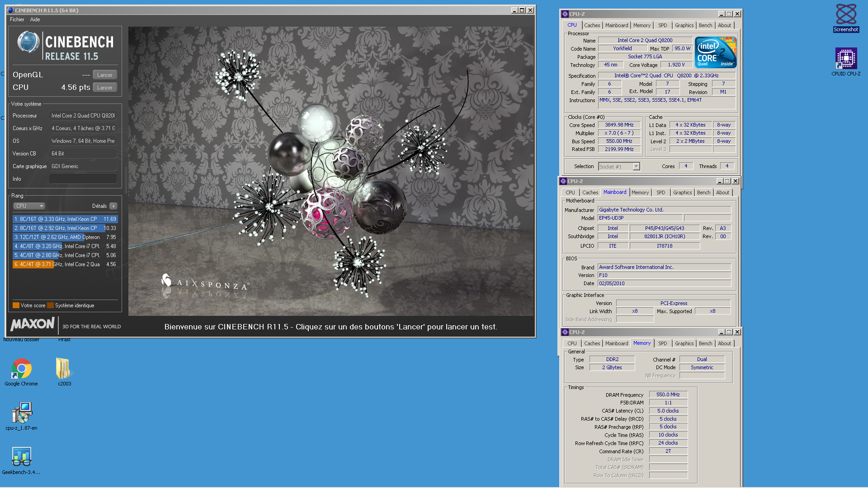Open Caches tab in Mainboard CPU-Z window
The height and width of the screenshot is (488, 868).
click(x=590, y=192)
